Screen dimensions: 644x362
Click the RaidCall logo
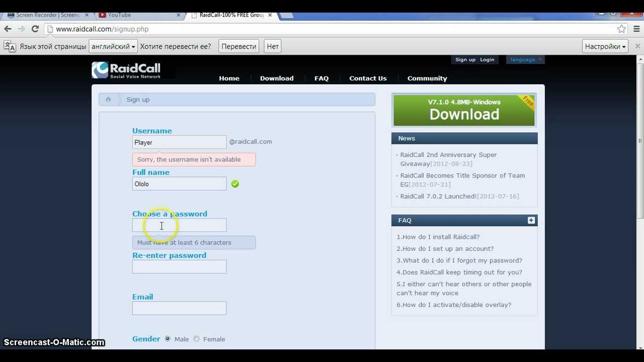tap(126, 70)
